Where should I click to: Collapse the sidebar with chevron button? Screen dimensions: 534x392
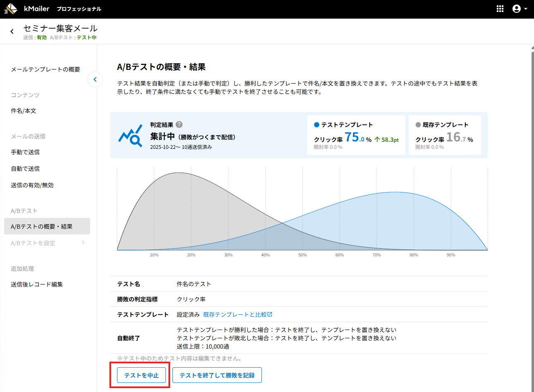click(x=95, y=79)
